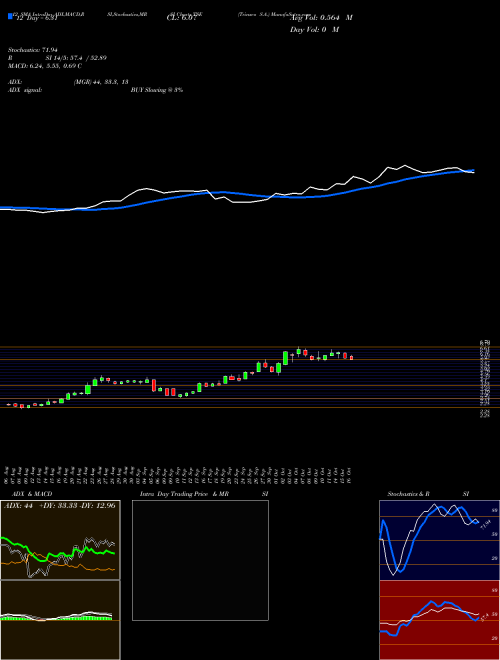This screenshot has width=500, height=660.
Task: Click the 'Stochastics & R SI' panel title
Action: pos(428,494)
